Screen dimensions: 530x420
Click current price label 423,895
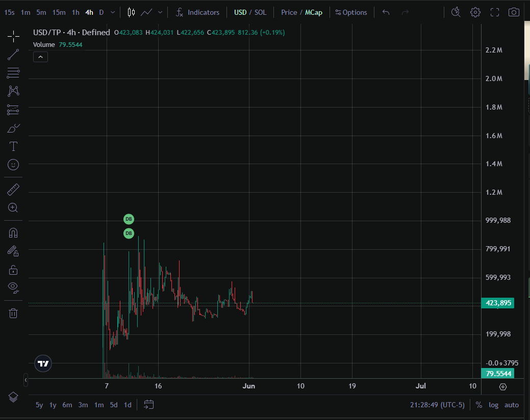click(x=498, y=303)
